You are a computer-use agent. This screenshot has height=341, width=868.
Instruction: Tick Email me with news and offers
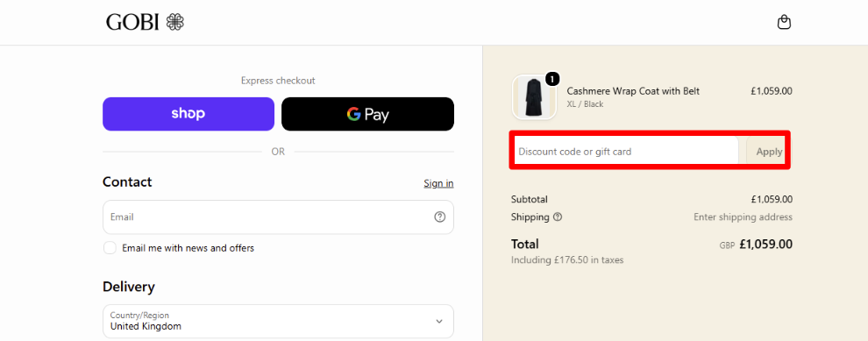pos(110,248)
